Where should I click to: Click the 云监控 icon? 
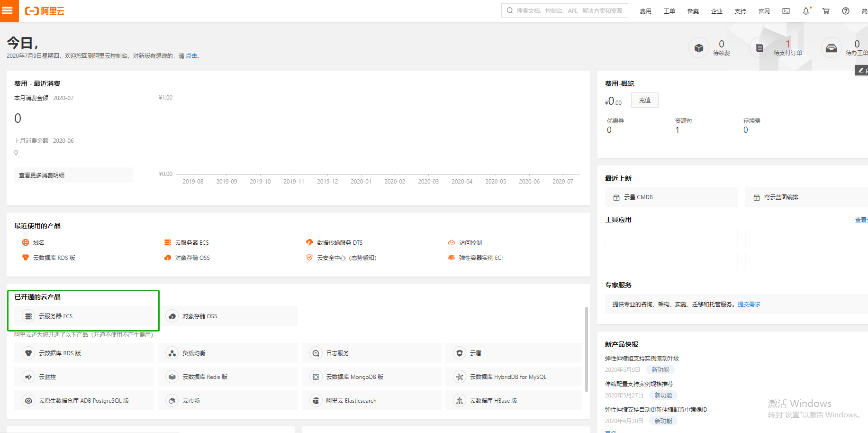click(28, 377)
